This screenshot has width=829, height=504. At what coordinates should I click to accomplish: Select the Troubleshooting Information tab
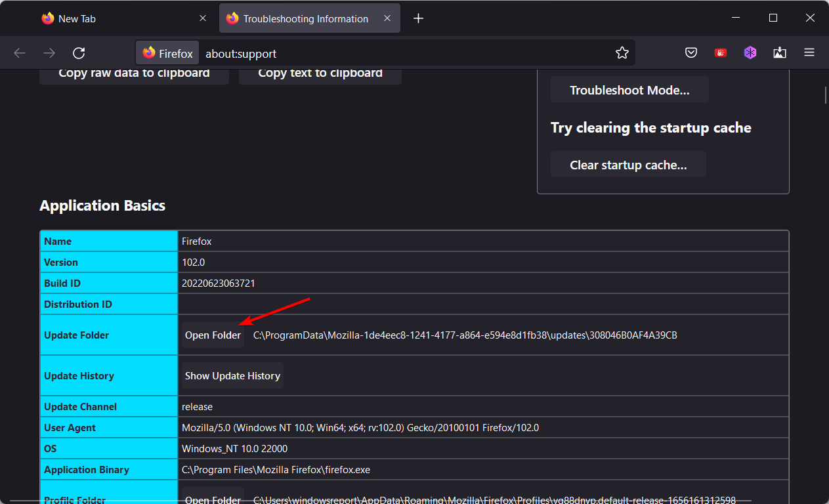305,18
